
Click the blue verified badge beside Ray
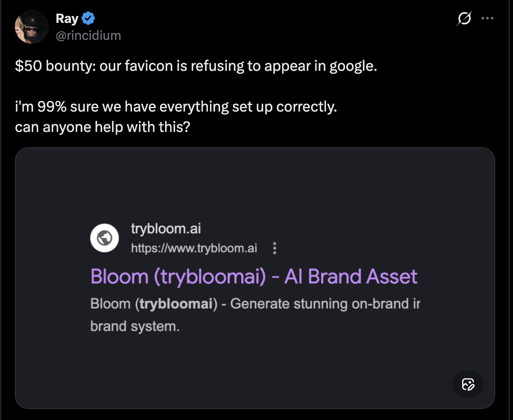coord(88,19)
